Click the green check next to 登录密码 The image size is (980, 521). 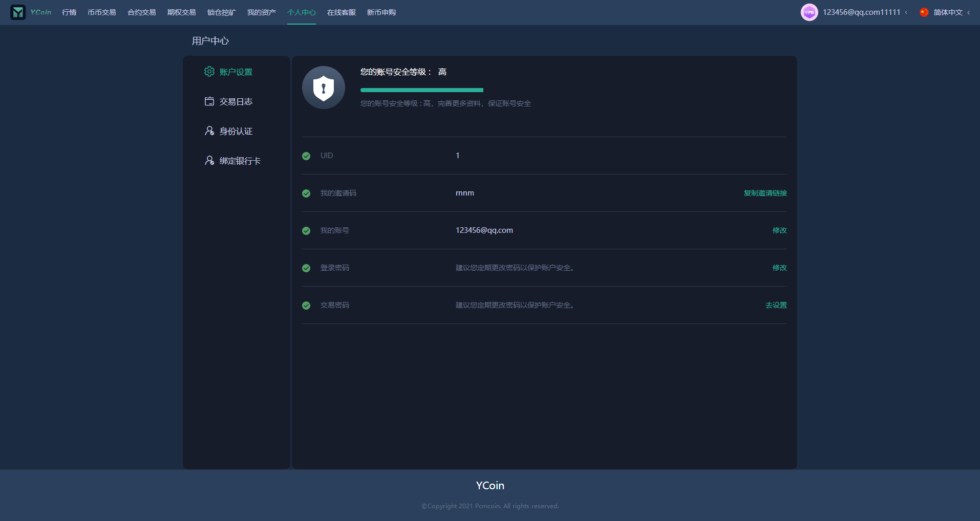pyautogui.click(x=306, y=268)
